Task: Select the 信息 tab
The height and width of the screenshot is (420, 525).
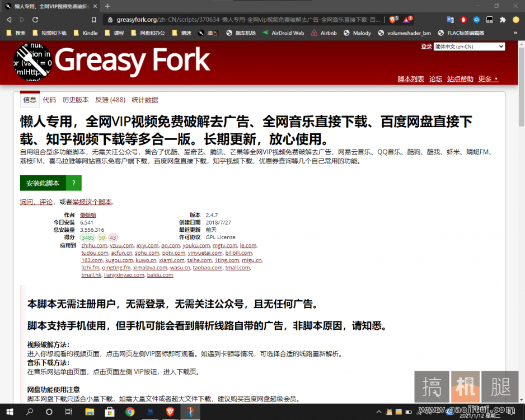Action: pyautogui.click(x=30, y=100)
